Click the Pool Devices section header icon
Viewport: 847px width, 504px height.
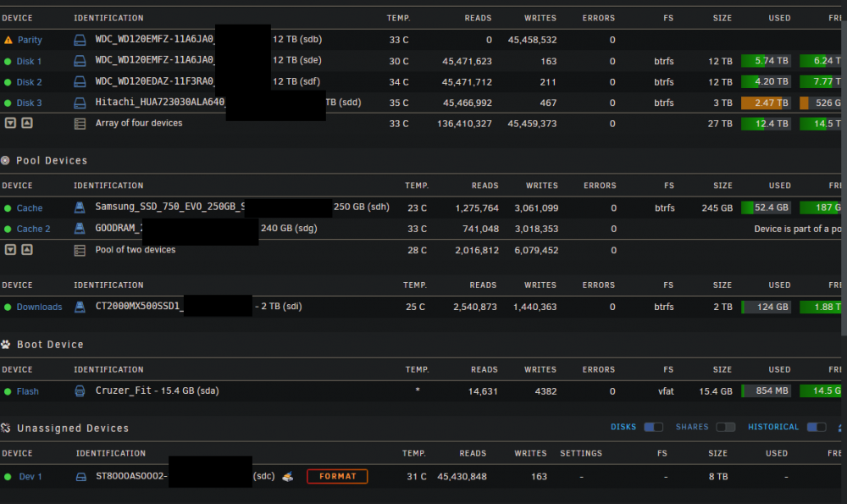tap(5, 160)
